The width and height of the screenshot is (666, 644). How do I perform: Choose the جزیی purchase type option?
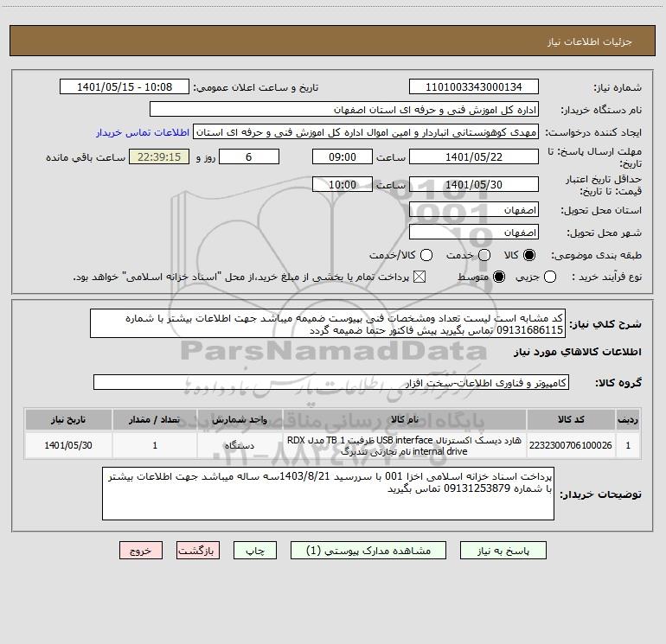tap(550, 277)
